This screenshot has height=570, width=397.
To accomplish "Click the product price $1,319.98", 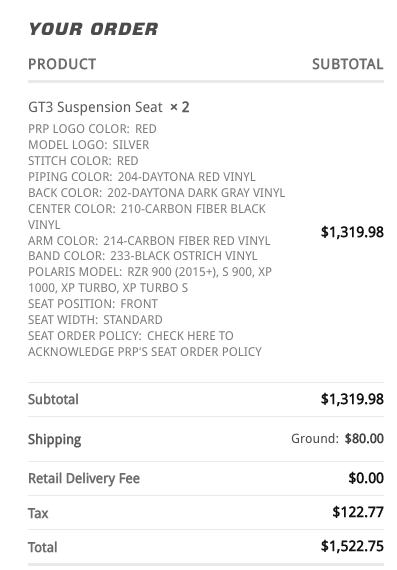I will (x=352, y=232).
